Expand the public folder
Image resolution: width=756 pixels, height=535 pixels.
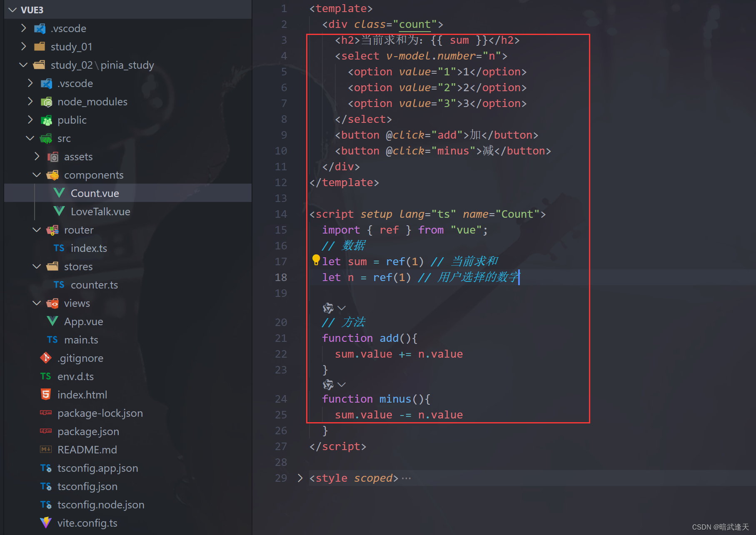tap(30, 119)
